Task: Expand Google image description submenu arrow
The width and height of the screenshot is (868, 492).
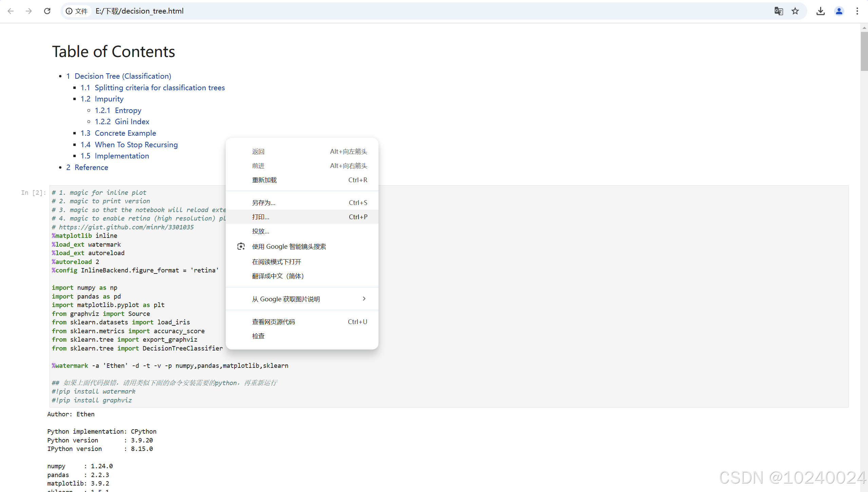Action: (364, 299)
